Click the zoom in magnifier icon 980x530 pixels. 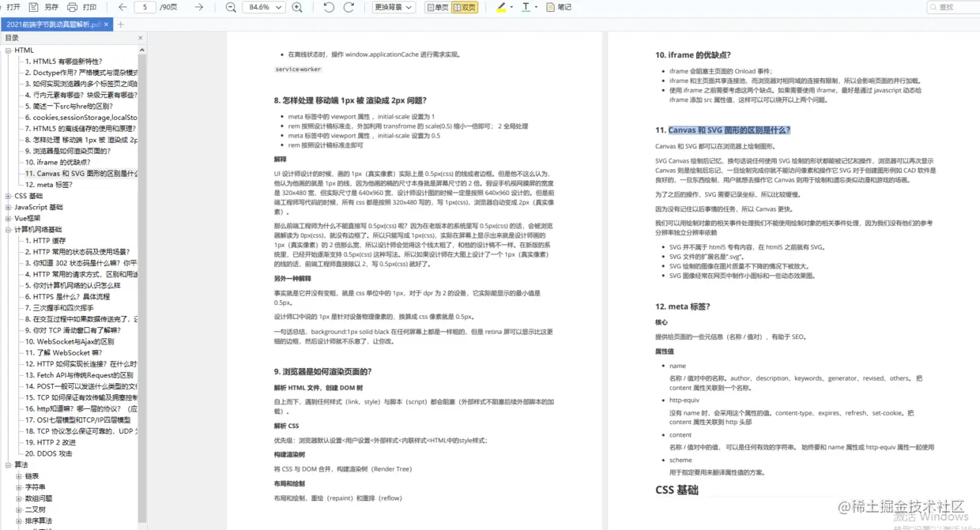[297, 7]
